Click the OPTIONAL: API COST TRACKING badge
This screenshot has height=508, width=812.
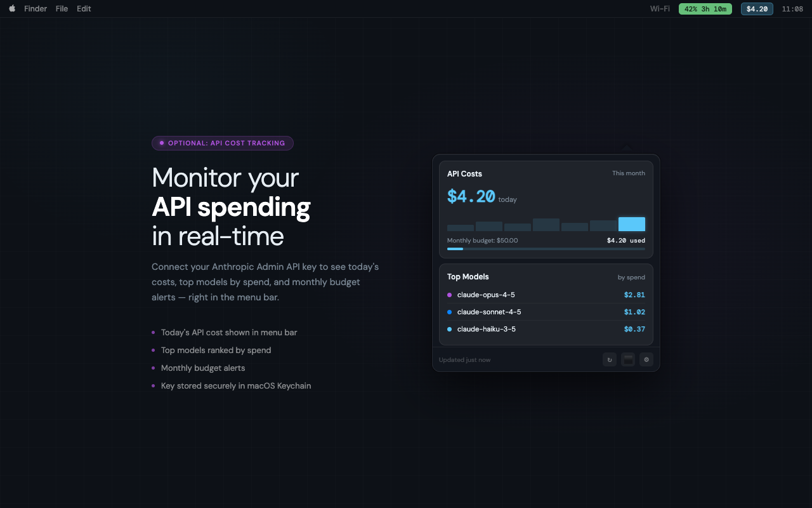222,143
